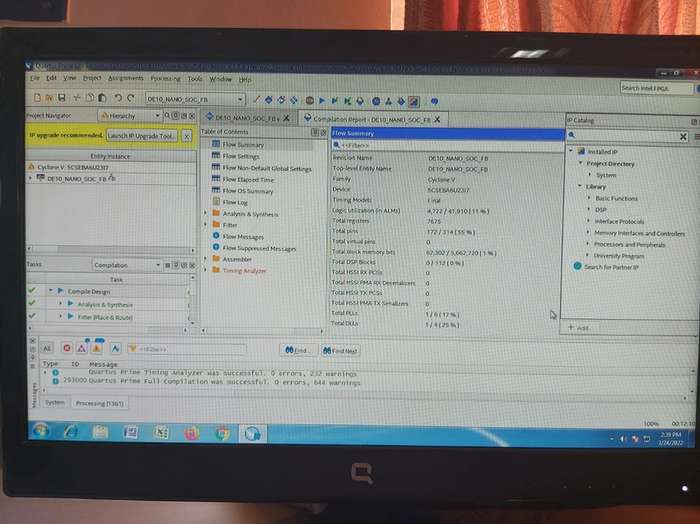Open the Compilation dropdown in Tasks panel
This screenshot has width=700, height=524.
127,265
